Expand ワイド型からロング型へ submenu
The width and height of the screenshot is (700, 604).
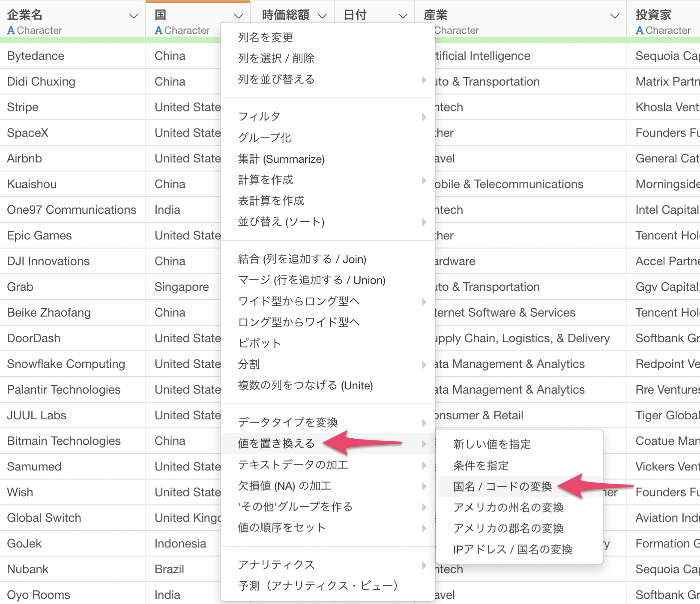point(328,301)
